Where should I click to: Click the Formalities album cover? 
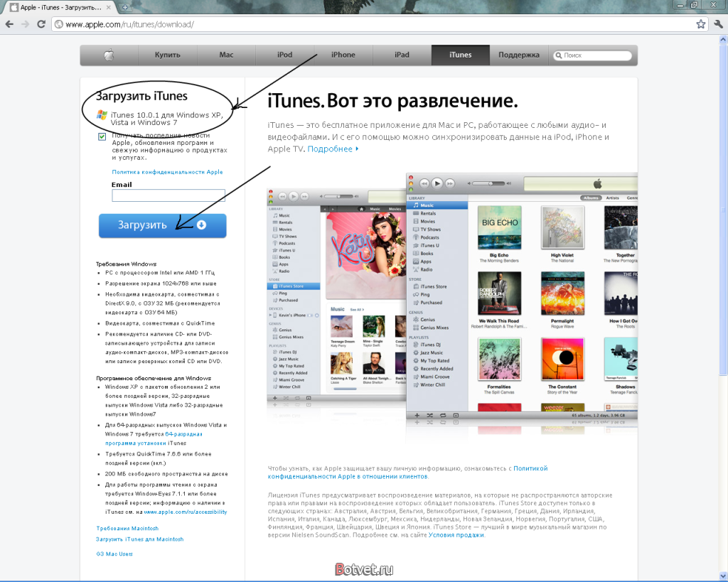click(499, 360)
